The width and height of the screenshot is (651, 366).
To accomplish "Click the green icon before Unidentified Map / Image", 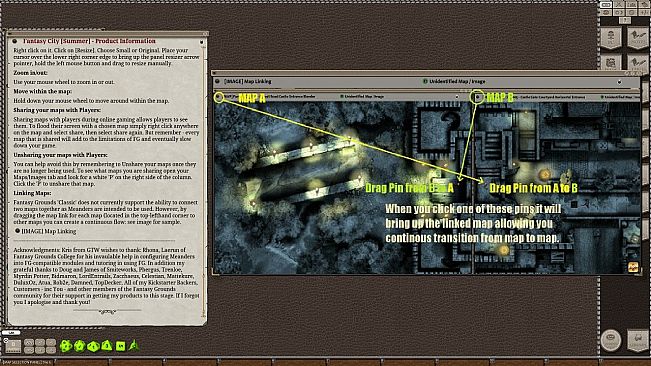I will click(x=425, y=81).
